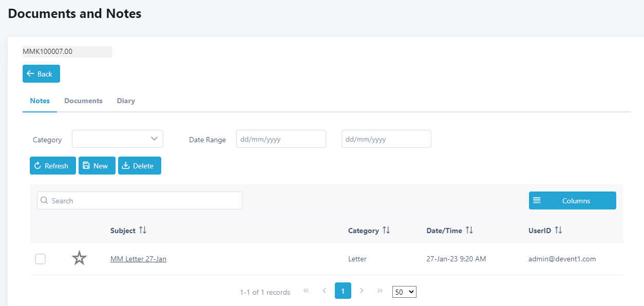Sort by Subject column arrows
The width and height of the screenshot is (644, 306).
143,231
